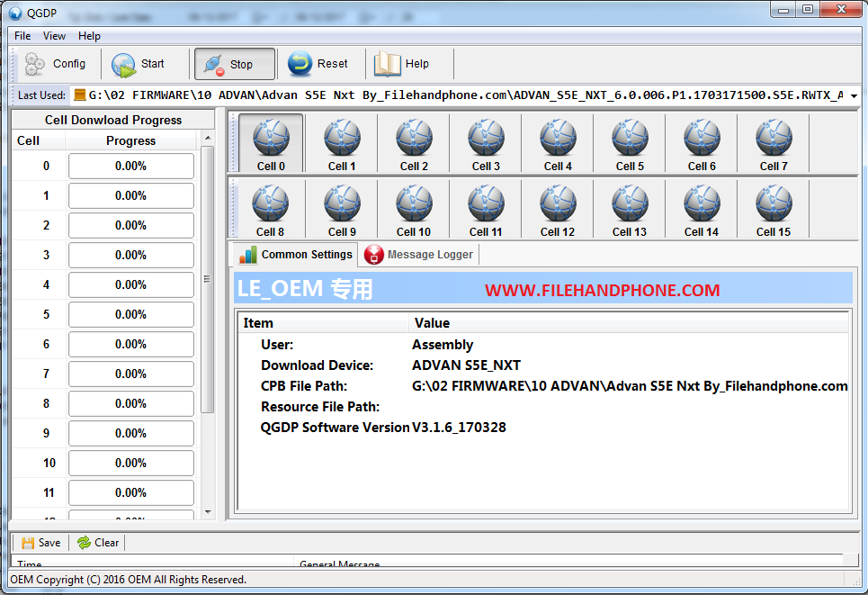Click the Item column header

323,323
